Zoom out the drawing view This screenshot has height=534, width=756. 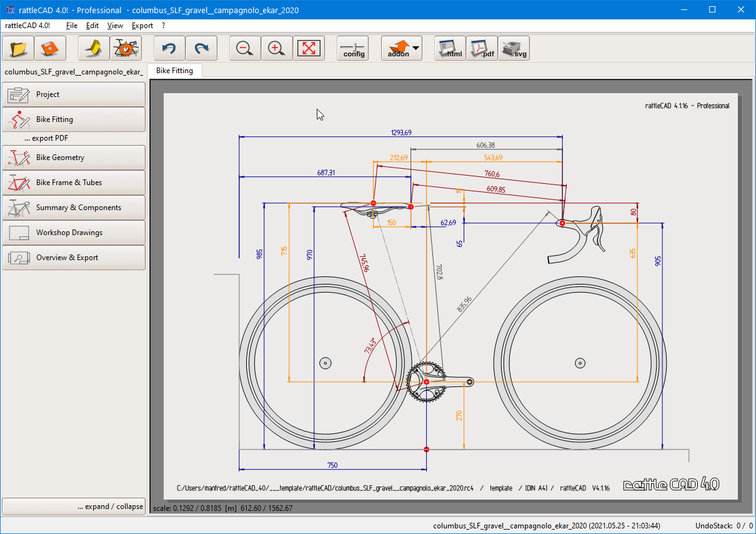[245, 48]
